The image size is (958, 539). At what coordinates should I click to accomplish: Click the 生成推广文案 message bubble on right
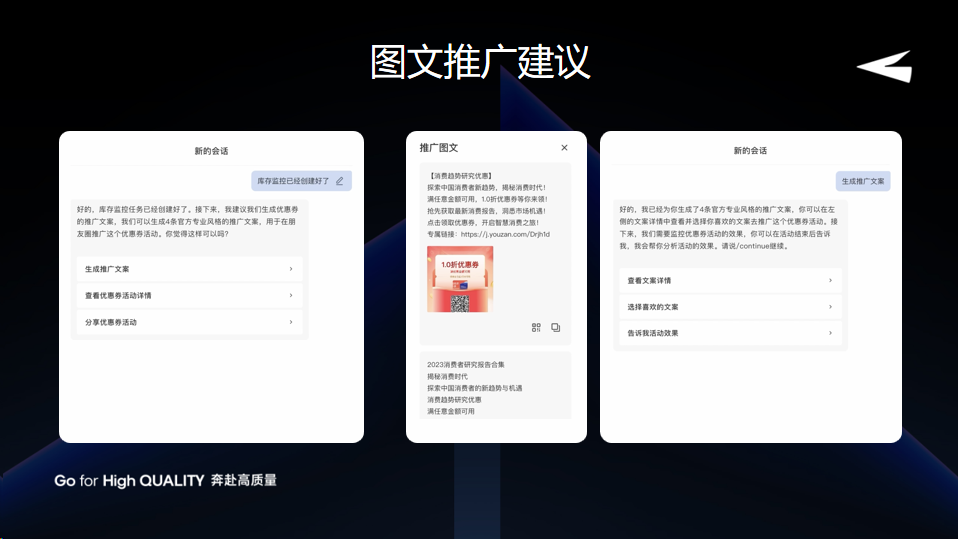863,181
